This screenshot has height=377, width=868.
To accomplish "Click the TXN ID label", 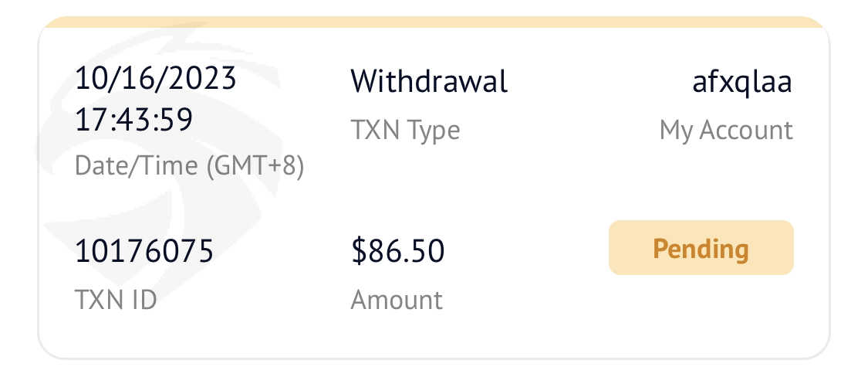I will (115, 300).
